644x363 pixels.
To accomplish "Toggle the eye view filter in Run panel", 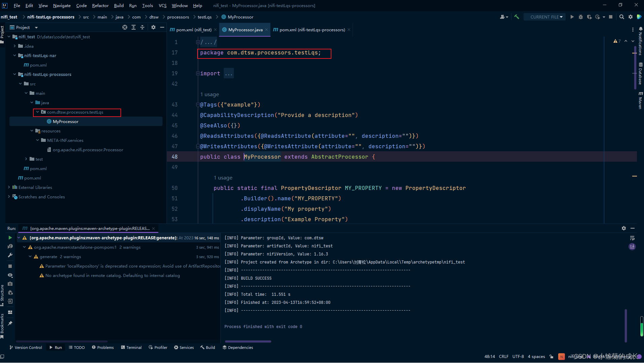I will (x=10, y=275).
